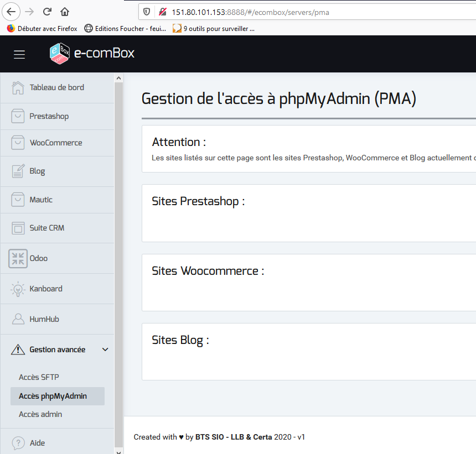Open 9 outils pour surveiller bookmark
Image resolution: width=476 pixels, height=454 pixels.
219,29
